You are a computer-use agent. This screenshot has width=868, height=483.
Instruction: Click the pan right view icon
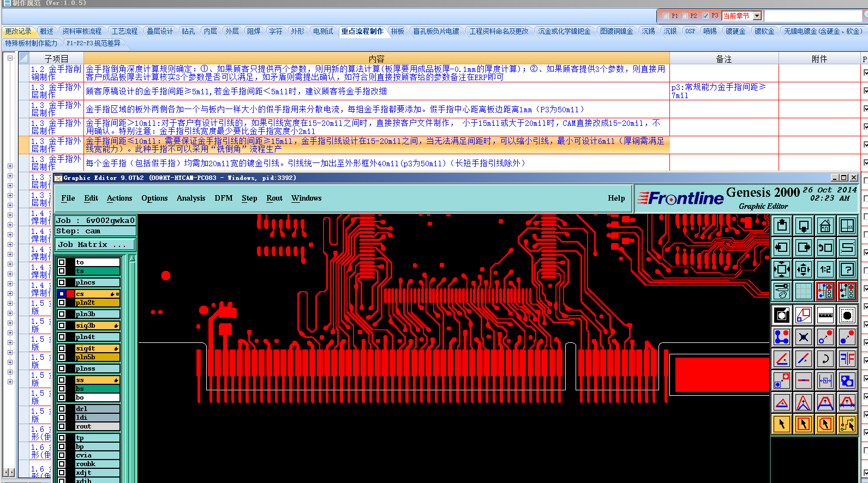click(x=804, y=247)
